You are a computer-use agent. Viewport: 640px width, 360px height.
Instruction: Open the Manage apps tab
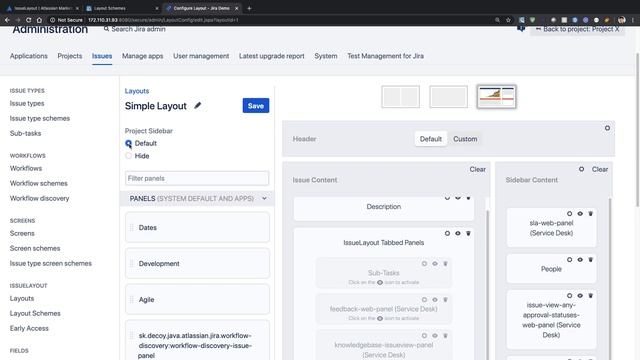[142, 56]
